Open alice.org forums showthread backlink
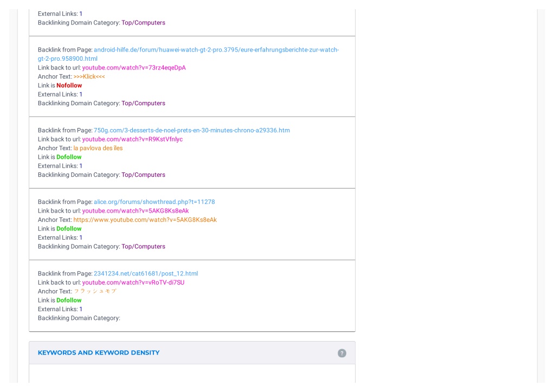 pyautogui.click(x=154, y=202)
